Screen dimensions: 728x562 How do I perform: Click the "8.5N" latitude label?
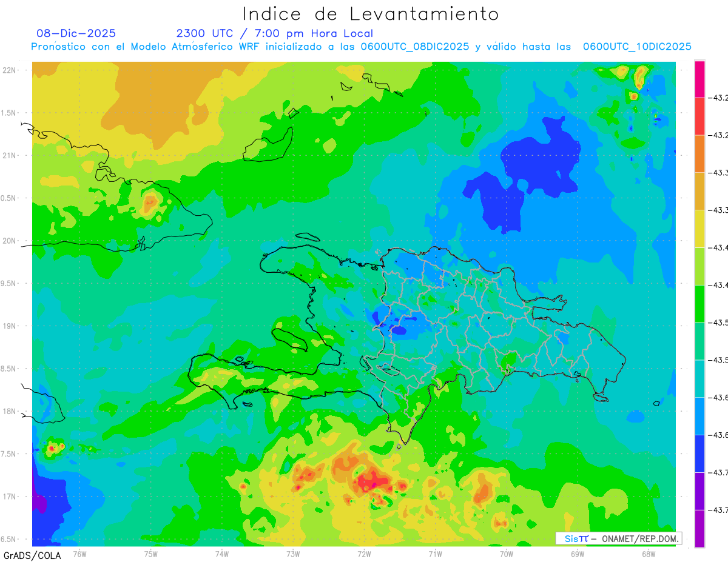[9, 369]
